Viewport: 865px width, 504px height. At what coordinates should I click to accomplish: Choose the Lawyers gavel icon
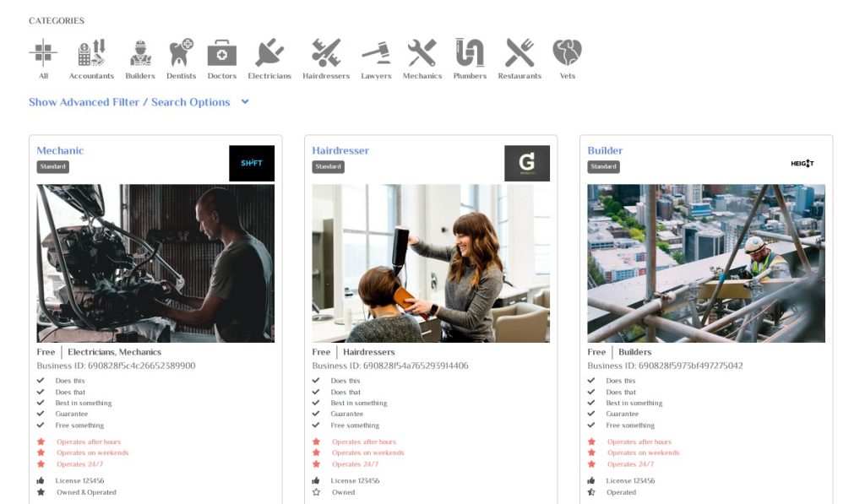pos(376,53)
